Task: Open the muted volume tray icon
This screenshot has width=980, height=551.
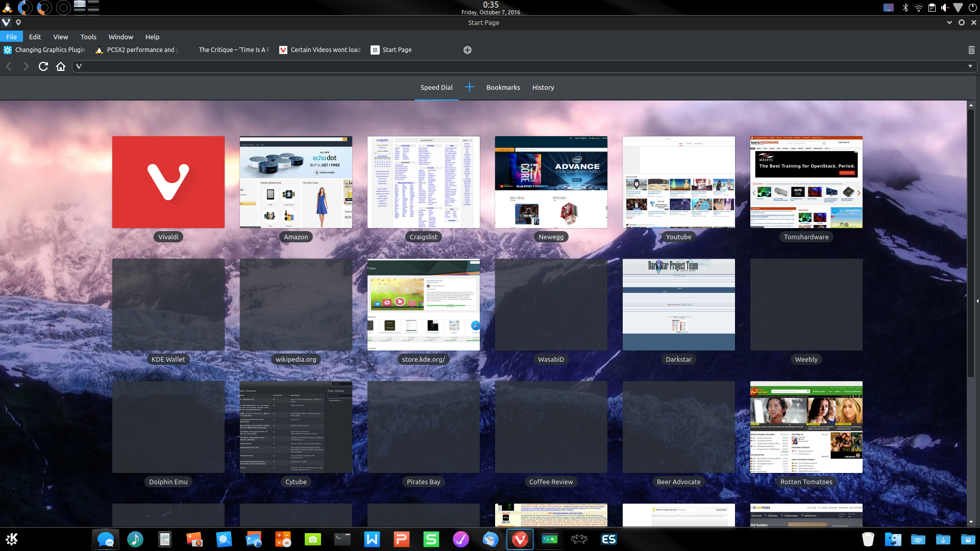Action: (x=945, y=8)
